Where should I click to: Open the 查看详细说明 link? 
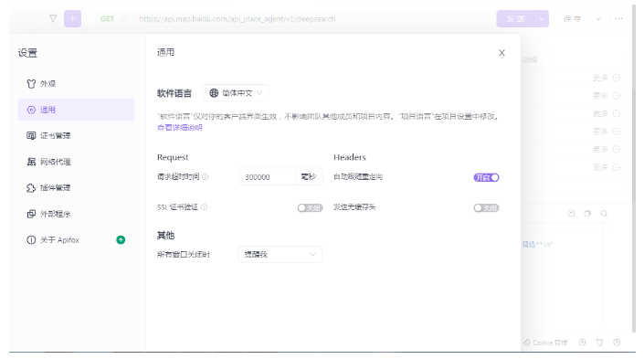click(x=180, y=127)
